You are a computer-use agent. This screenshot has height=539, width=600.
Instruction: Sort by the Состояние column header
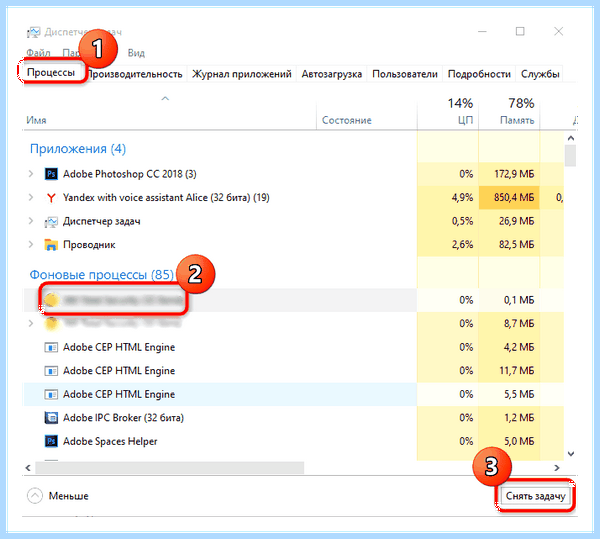(x=366, y=114)
